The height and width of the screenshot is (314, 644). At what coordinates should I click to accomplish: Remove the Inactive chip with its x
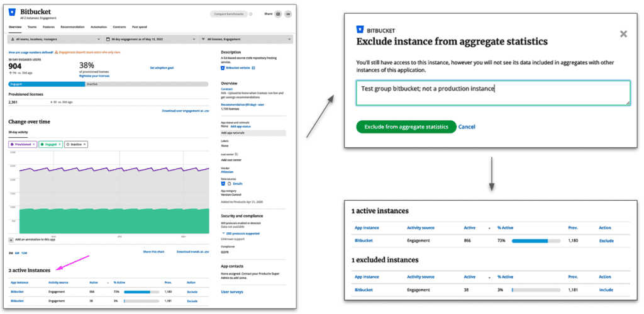pyautogui.click(x=85, y=144)
